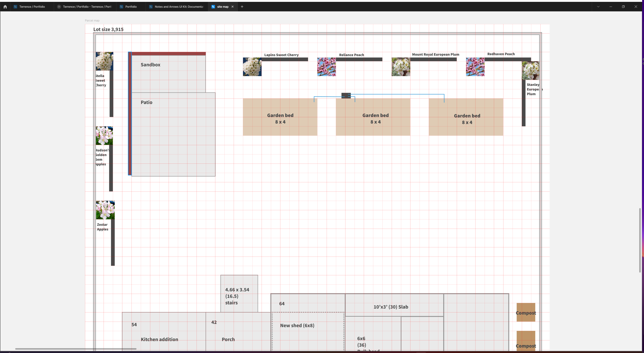Select the upper Compost brown box

(526, 313)
